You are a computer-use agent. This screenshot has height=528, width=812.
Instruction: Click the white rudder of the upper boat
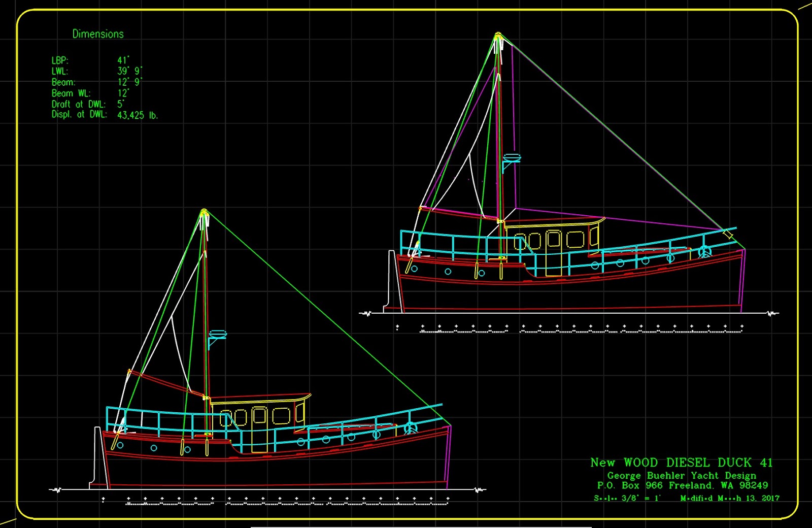[393, 281]
